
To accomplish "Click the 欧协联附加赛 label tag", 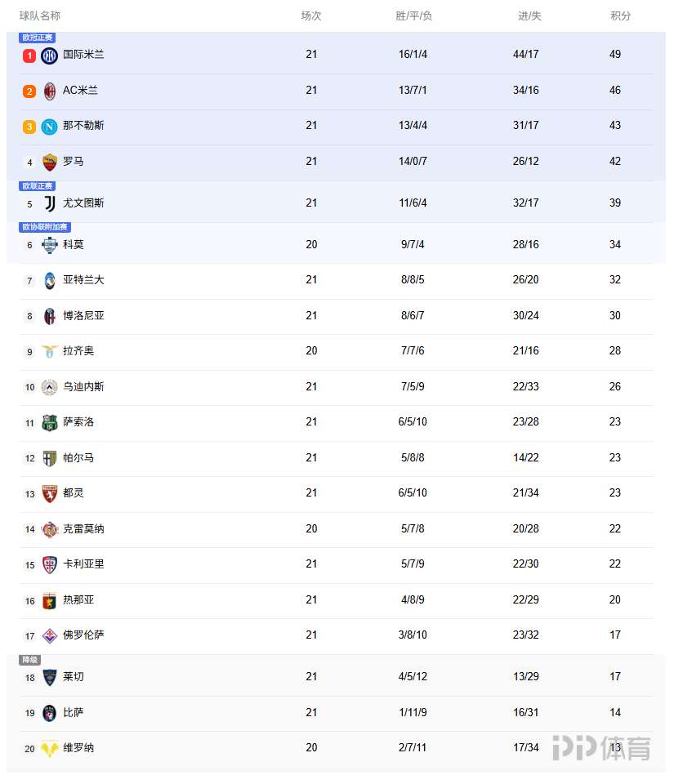I will tap(45, 227).
